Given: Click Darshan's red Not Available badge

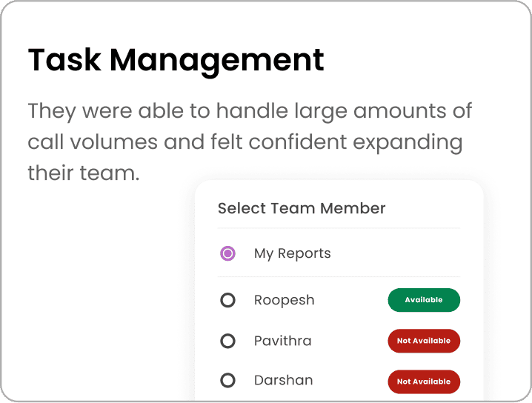Looking at the screenshot, I should 424,382.
